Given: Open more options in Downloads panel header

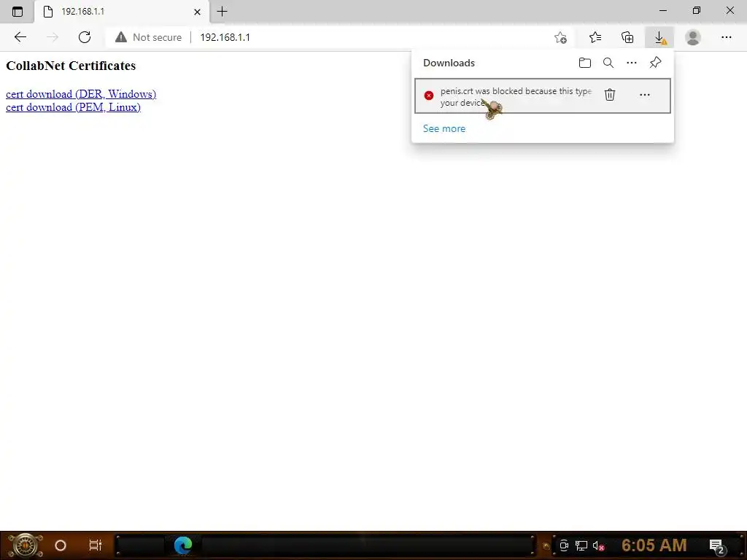Looking at the screenshot, I should coord(632,63).
